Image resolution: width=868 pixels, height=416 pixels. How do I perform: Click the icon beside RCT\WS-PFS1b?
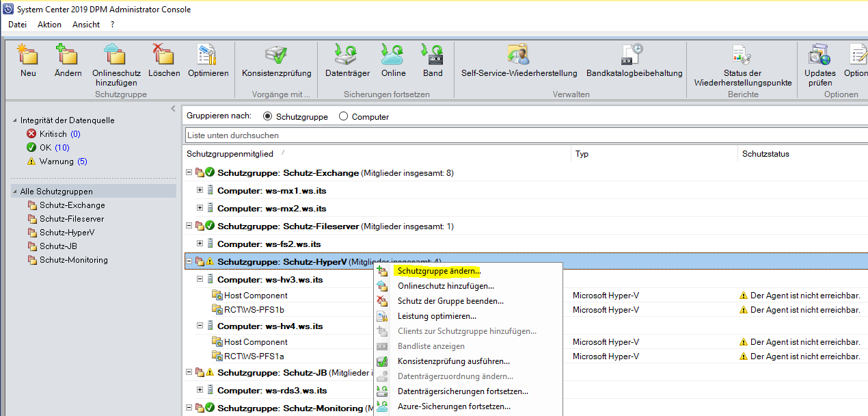217,310
